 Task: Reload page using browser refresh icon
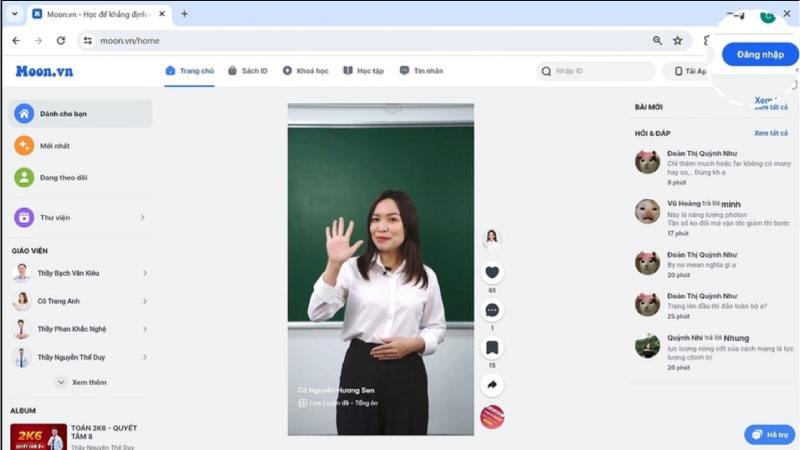point(61,41)
